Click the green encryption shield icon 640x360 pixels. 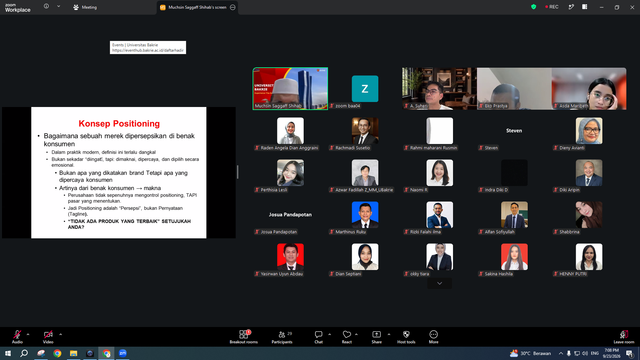pos(533,7)
